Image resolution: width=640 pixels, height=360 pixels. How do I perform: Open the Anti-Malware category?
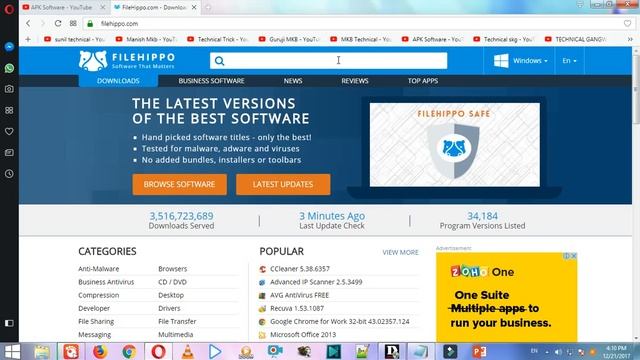99,269
